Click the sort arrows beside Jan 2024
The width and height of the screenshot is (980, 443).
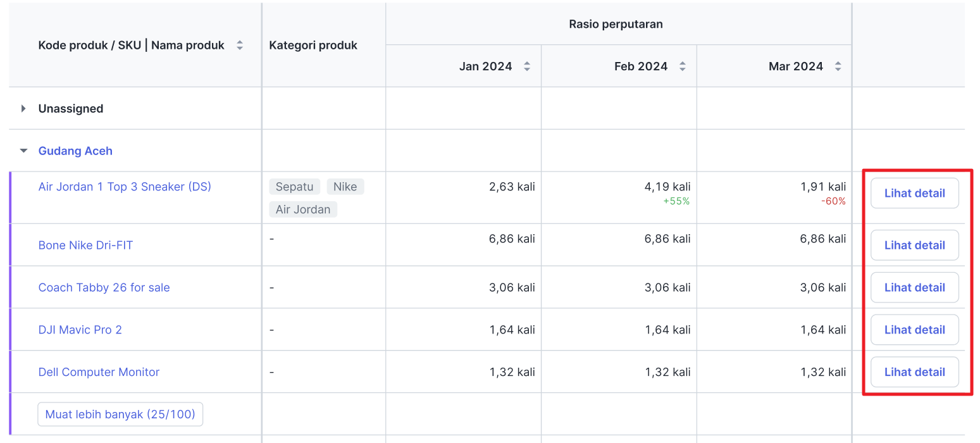click(x=527, y=66)
